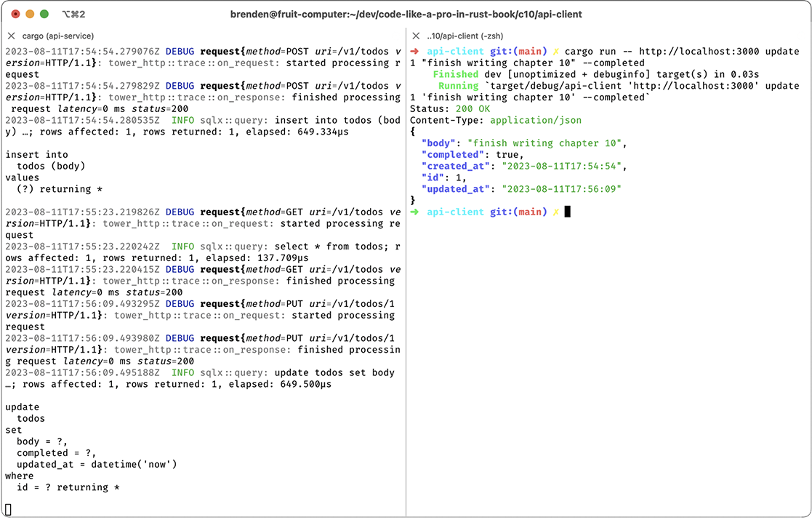Image resolution: width=812 pixels, height=520 pixels.
Task: Click "elapsed: 649.334µs" in server log
Action: [297, 132]
